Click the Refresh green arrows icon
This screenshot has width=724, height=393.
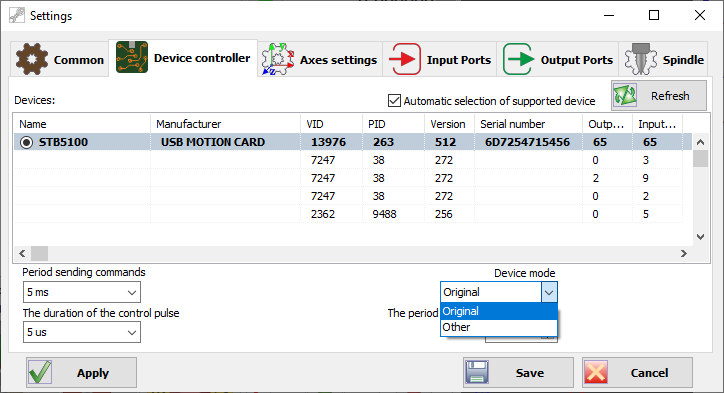point(625,96)
